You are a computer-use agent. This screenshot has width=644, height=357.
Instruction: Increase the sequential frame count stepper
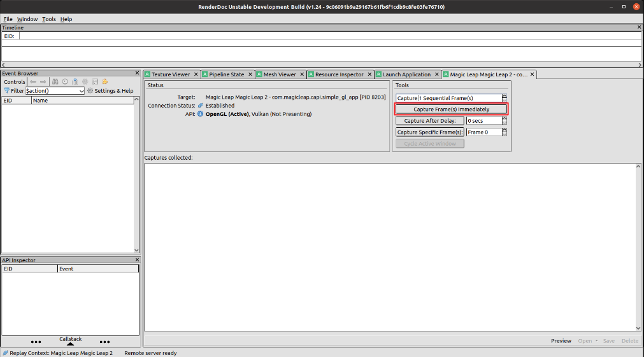(x=504, y=96)
